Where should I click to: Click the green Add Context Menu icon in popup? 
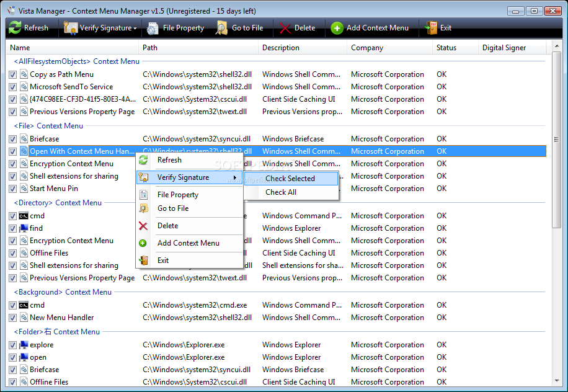click(143, 243)
